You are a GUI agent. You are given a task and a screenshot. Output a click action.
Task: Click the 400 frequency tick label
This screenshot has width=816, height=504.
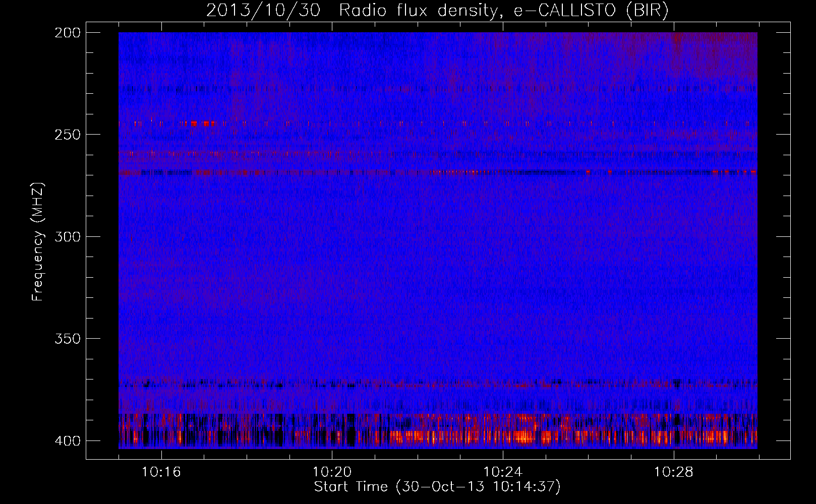(x=68, y=441)
